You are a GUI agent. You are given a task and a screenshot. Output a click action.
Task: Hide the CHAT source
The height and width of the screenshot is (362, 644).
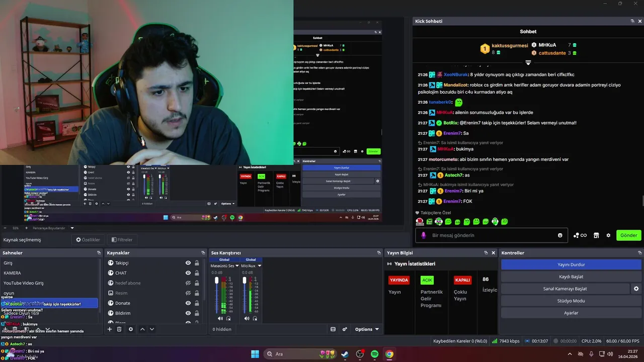click(188, 273)
